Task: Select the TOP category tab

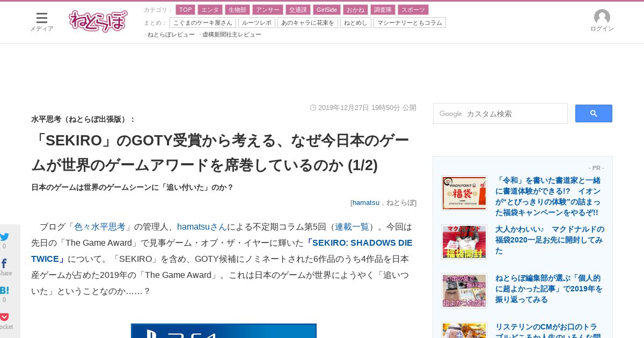Action: [185, 10]
